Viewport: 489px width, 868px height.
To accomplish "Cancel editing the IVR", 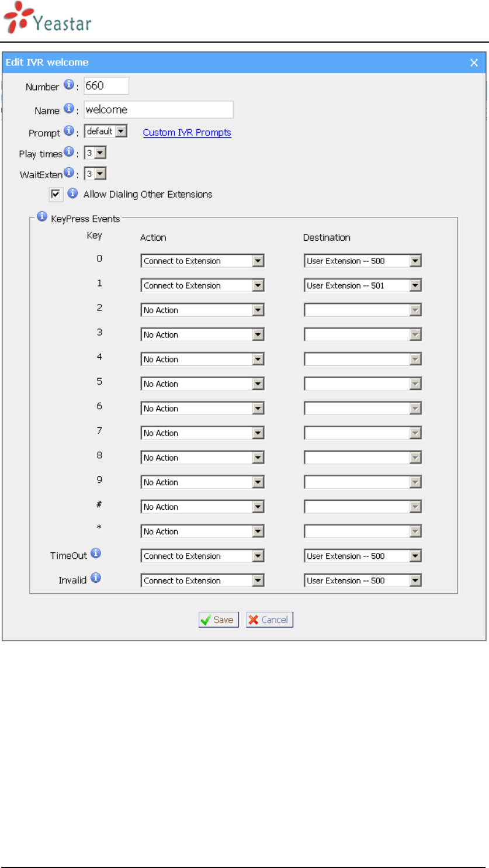I will point(269,620).
